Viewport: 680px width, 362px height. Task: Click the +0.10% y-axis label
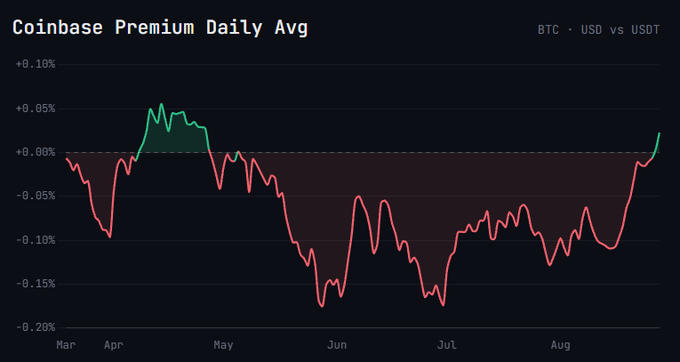click(x=36, y=64)
